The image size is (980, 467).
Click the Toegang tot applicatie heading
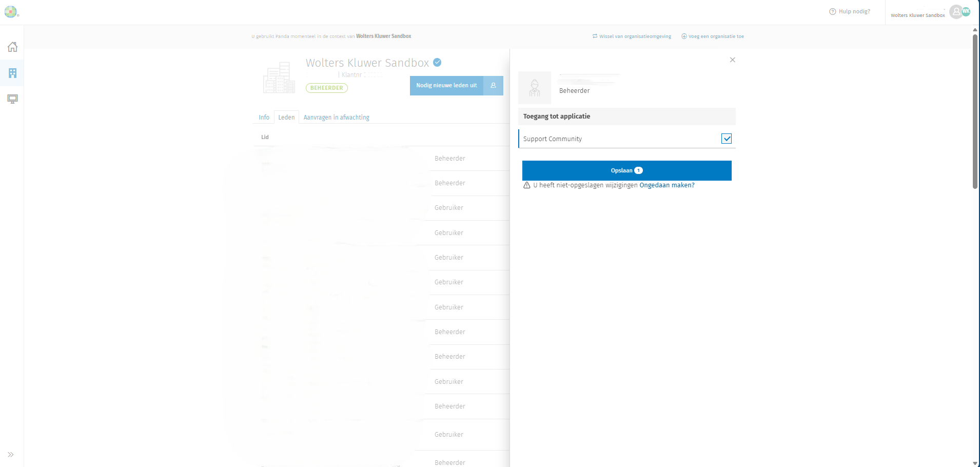pyautogui.click(x=557, y=116)
